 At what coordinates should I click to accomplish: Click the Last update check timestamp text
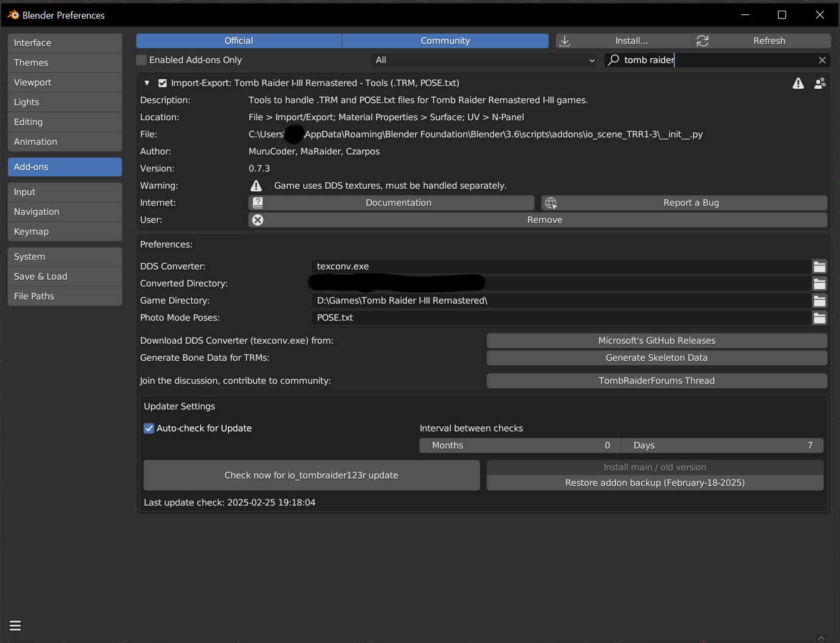coord(229,502)
